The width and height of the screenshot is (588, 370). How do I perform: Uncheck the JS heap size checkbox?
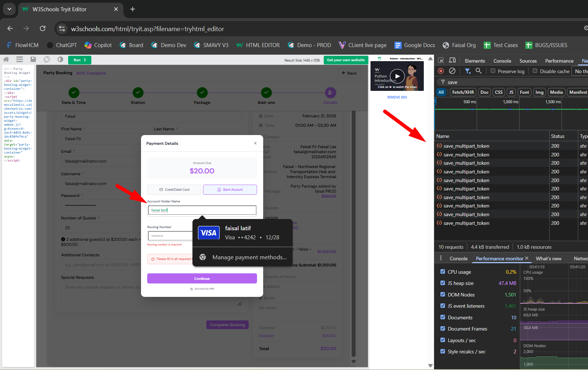[443, 283]
